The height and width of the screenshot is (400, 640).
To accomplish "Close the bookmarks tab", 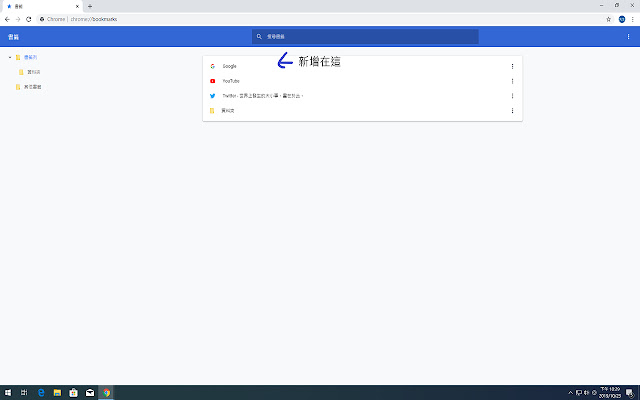I will tap(77, 7).
